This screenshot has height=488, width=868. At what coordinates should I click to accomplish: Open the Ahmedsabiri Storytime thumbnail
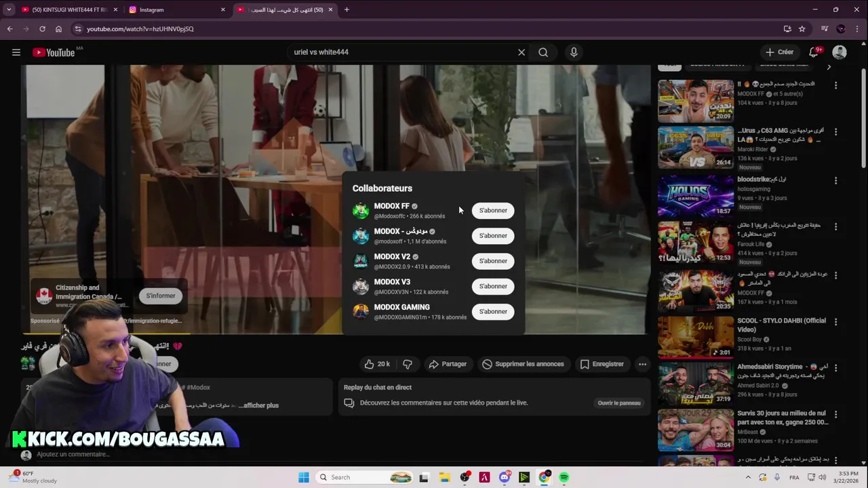[x=696, y=383]
